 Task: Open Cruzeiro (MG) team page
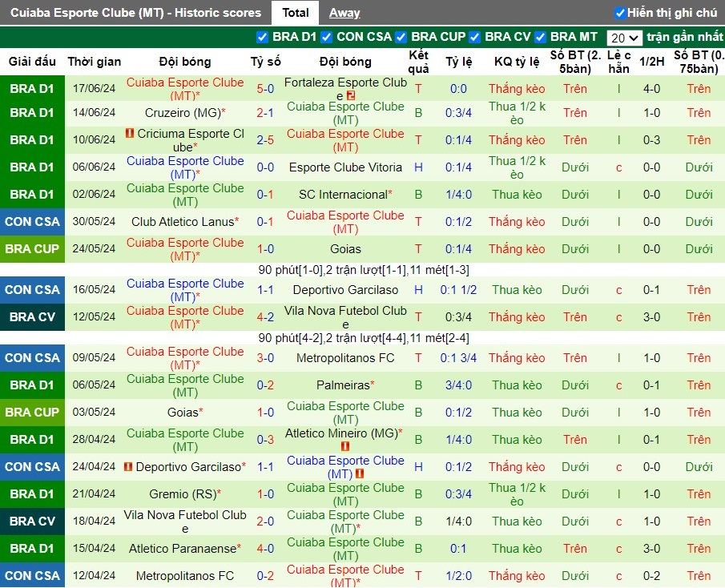(185, 113)
